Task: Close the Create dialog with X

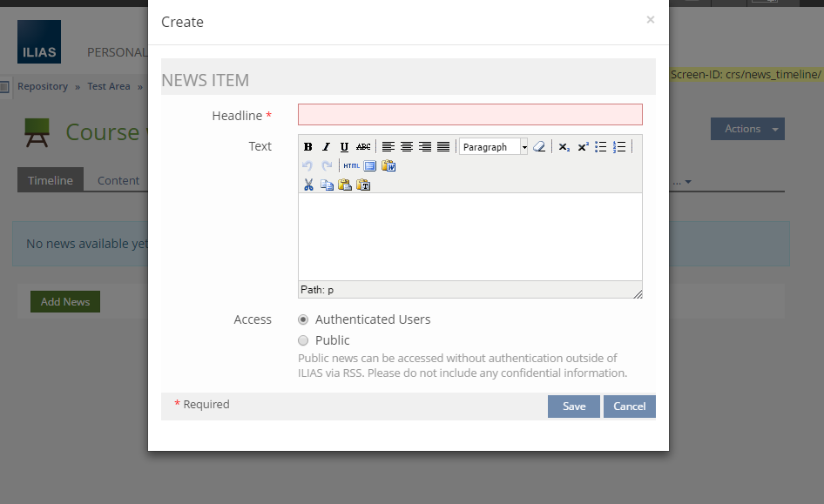Action: 651,19
